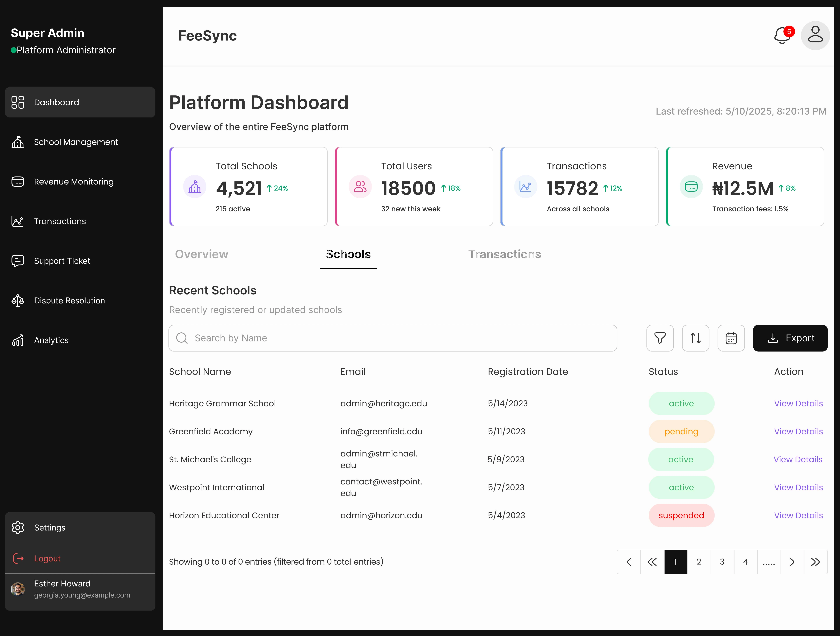Click the School Management building icon
Image resolution: width=840 pixels, height=636 pixels.
(x=18, y=142)
